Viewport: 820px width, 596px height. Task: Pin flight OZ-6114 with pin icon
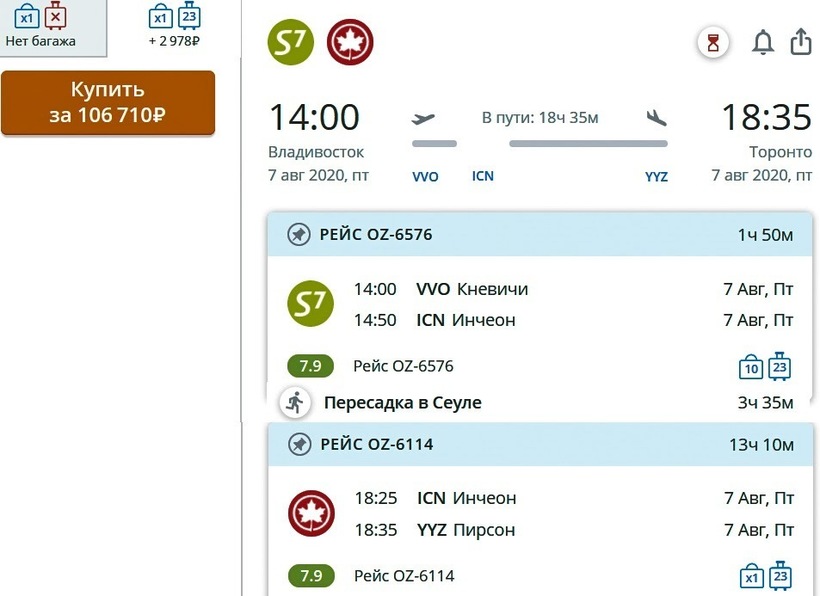298,444
